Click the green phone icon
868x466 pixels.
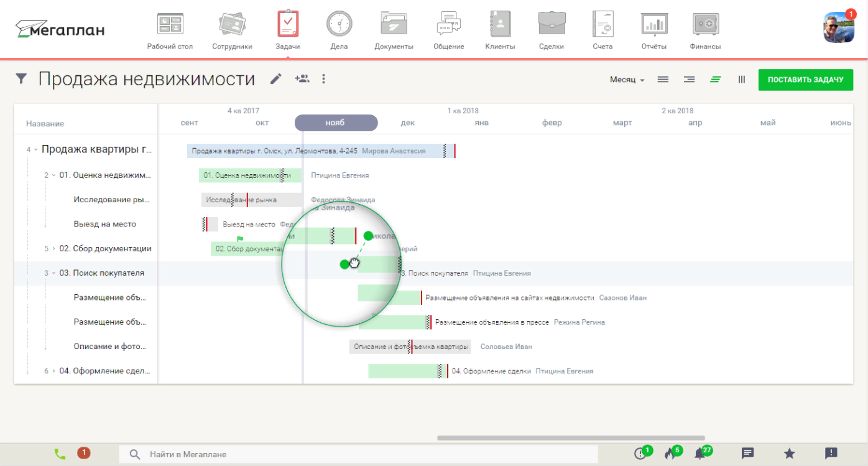click(x=60, y=454)
